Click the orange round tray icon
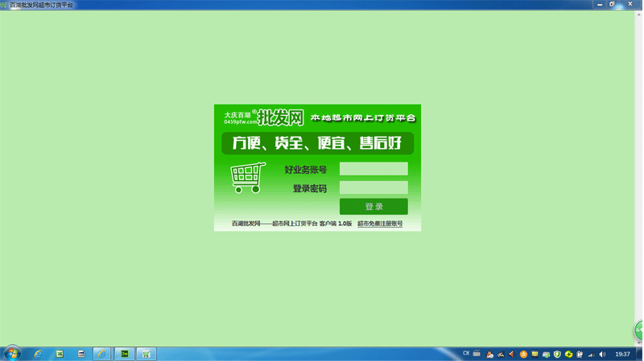644x361 pixels. point(523,354)
